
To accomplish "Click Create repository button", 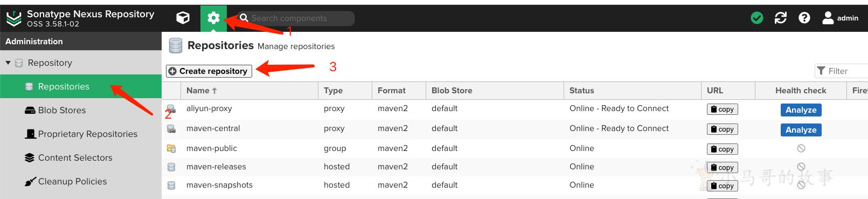I will coord(209,71).
